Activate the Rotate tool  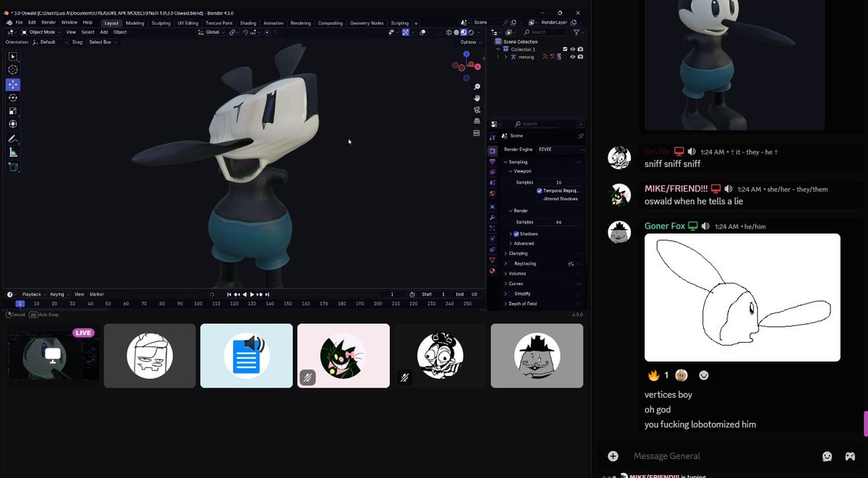pos(13,98)
